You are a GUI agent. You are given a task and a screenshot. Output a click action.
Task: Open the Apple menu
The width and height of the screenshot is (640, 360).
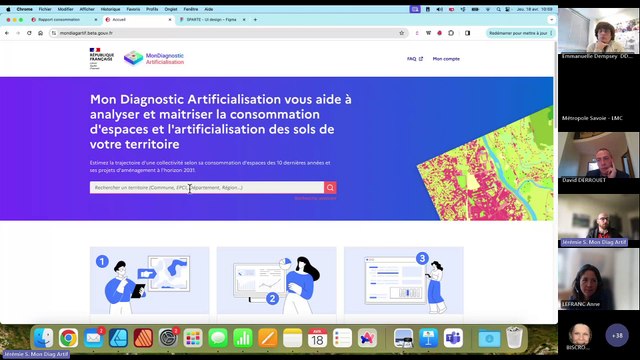coord(8,9)
